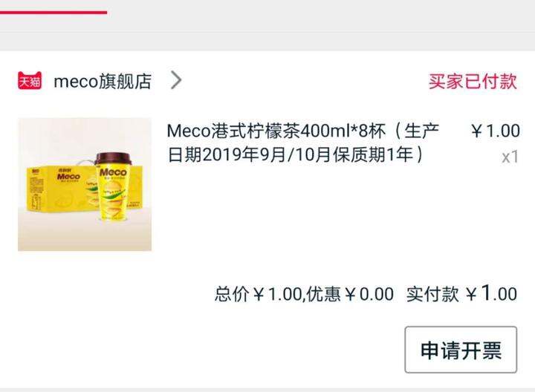Expand store page via chevron arrow

(176, 80)
